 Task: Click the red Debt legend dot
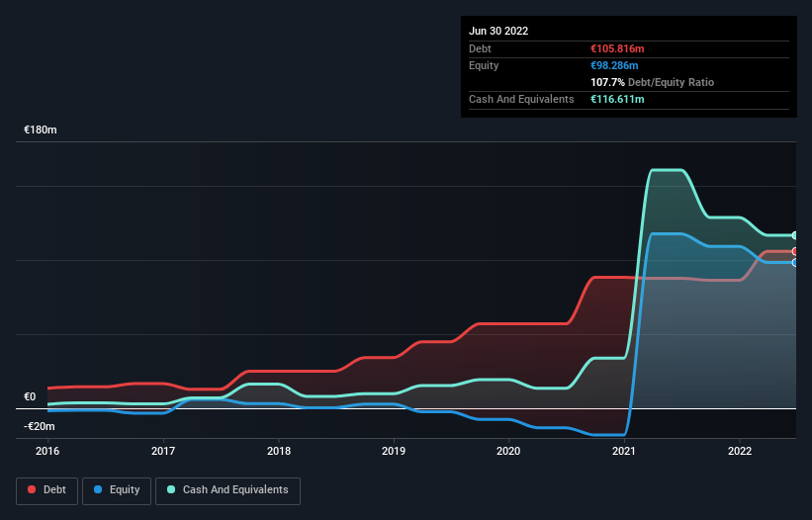(x=32, y=489)
